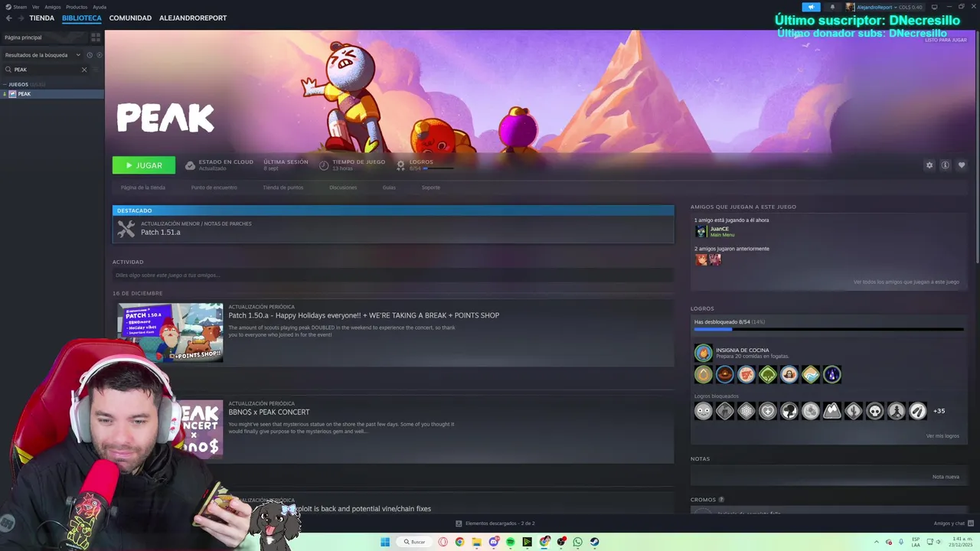Click the Windows Start button
Viewport: 980px width, 551px height.
click(385, 542)
